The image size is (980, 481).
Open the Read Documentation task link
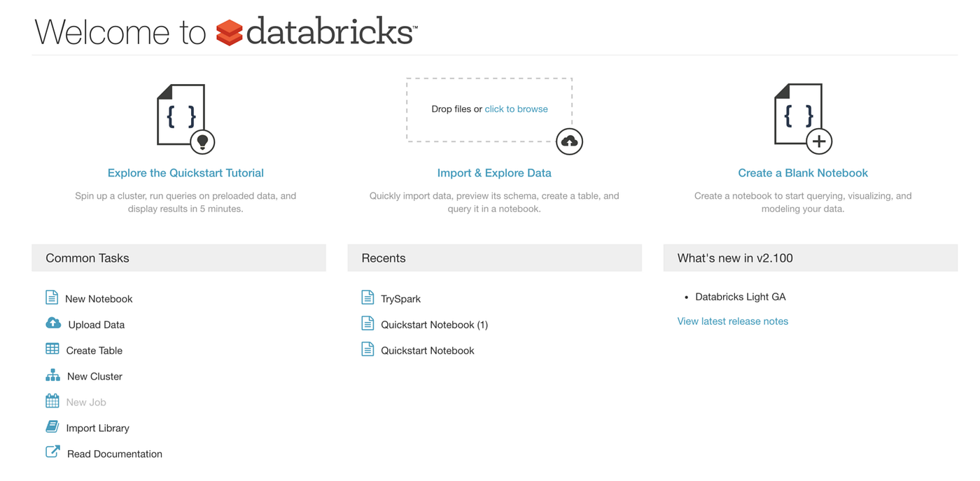114,454
